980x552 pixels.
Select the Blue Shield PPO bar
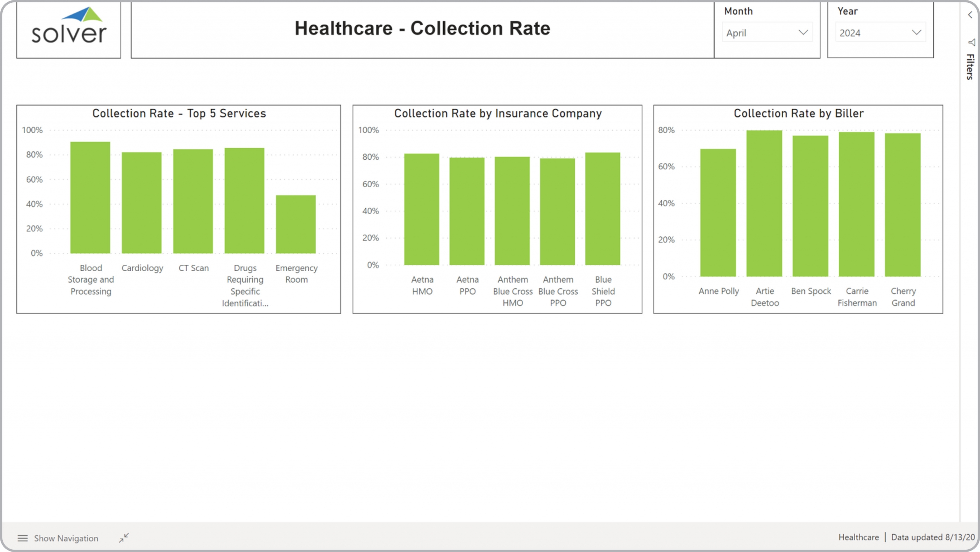click(x=603, y=209)
